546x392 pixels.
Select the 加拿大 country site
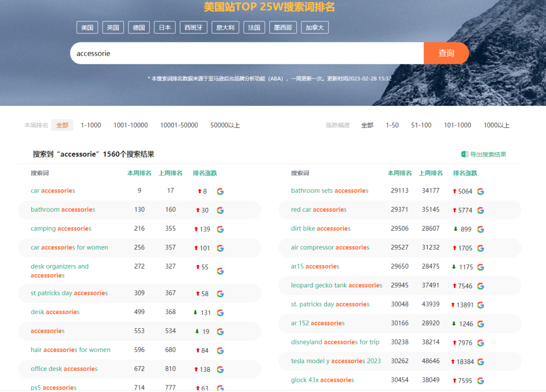(x=315, y=27)
